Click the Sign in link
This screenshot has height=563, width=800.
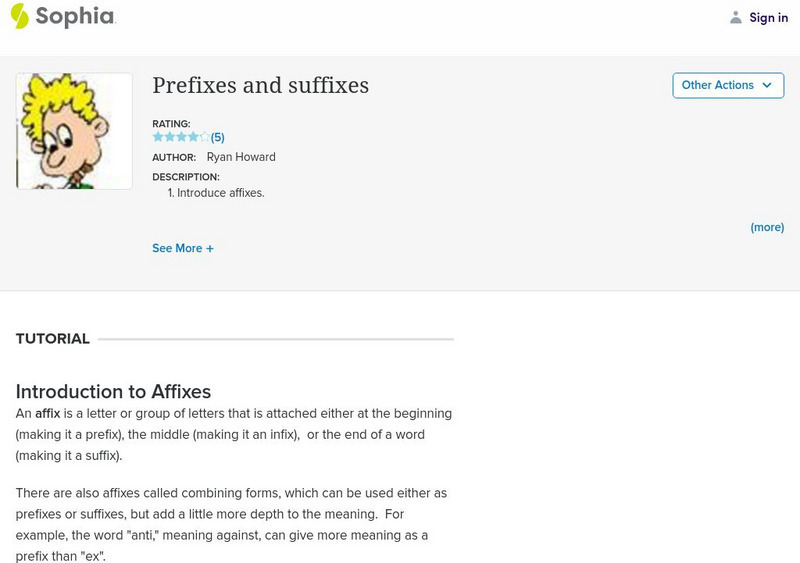tap(768, 17)
